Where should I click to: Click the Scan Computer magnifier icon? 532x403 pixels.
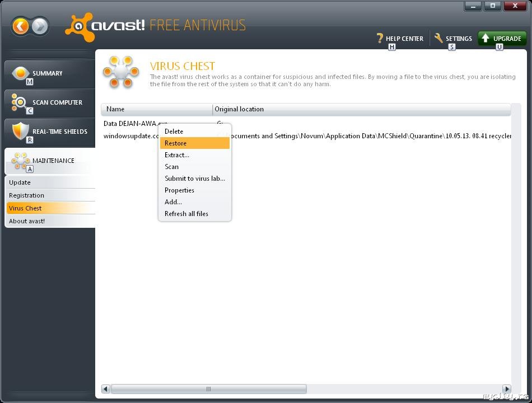(18, 102)
